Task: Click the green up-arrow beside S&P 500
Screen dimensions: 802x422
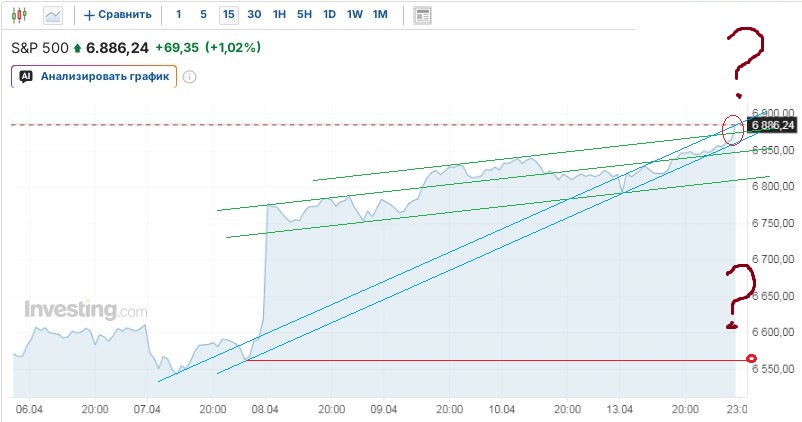Action: (78, 47)
